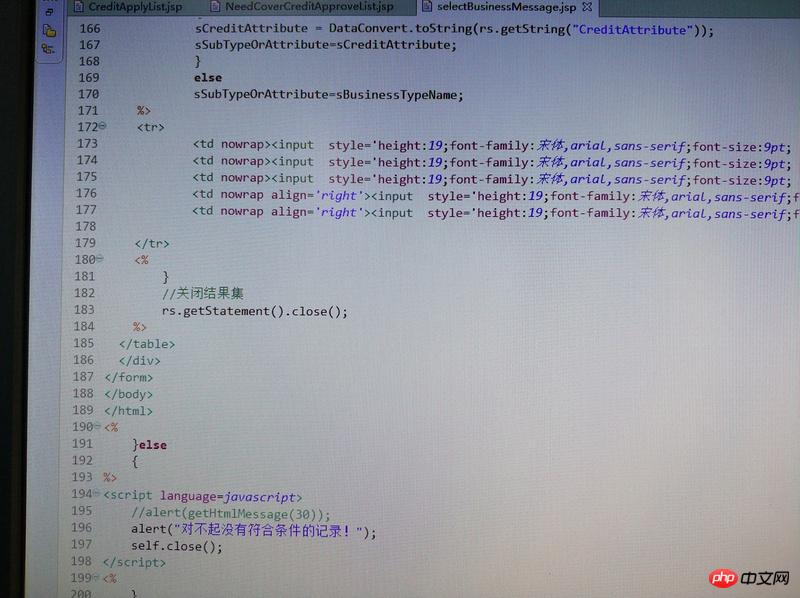Viewport: 800px width, 598px height.
Task: Click the "%>" scriptlet end on line 171
Action: pos(143,110)
